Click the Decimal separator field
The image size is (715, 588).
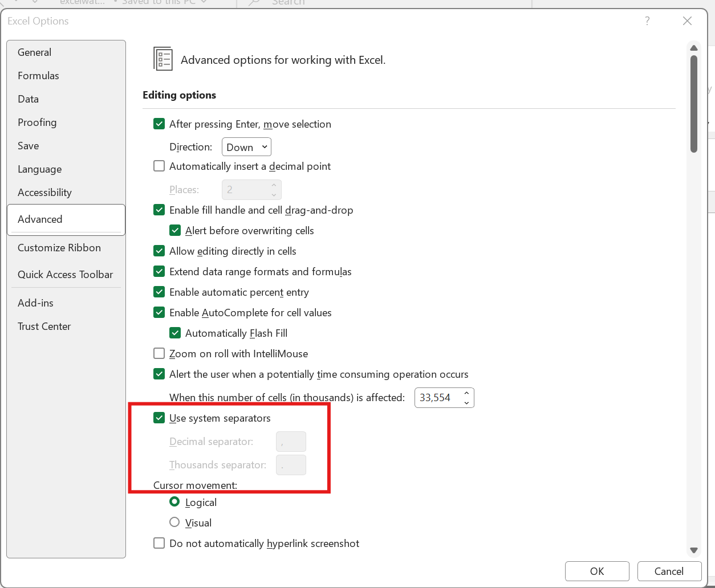pyautogui.click(x=291, y=442)
